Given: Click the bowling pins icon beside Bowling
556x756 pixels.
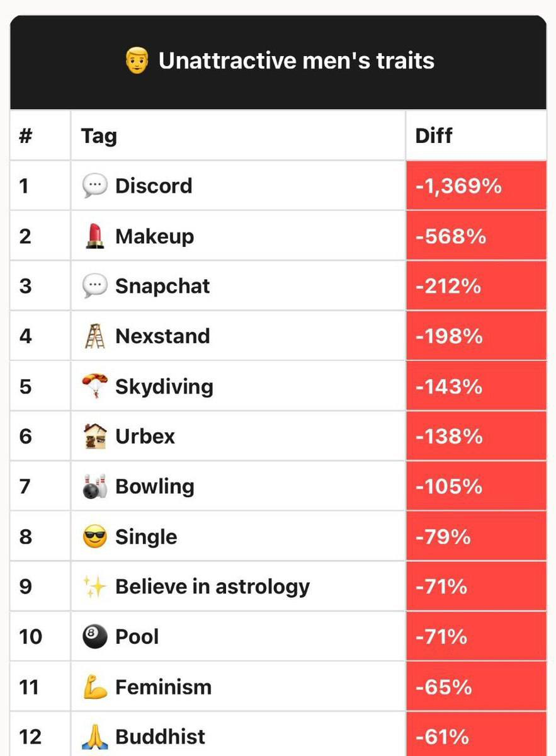Looking at the screenshot, I should [x=95, y=486].
